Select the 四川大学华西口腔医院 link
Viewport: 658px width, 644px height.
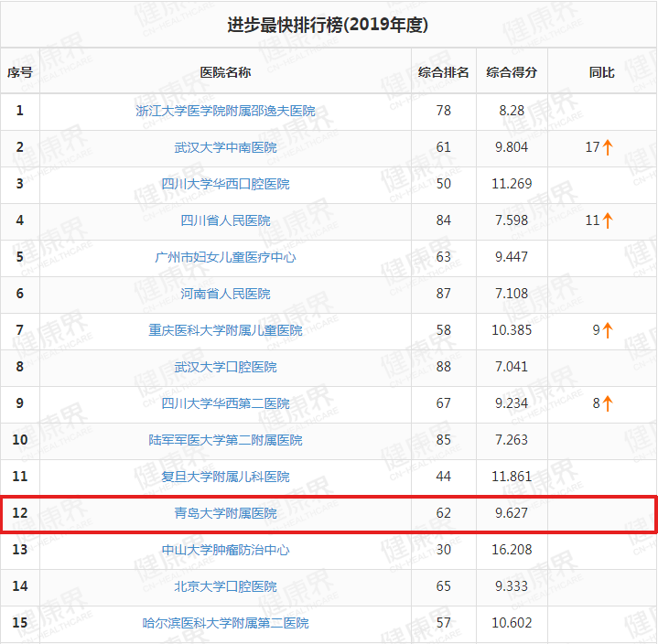(225, 184)
